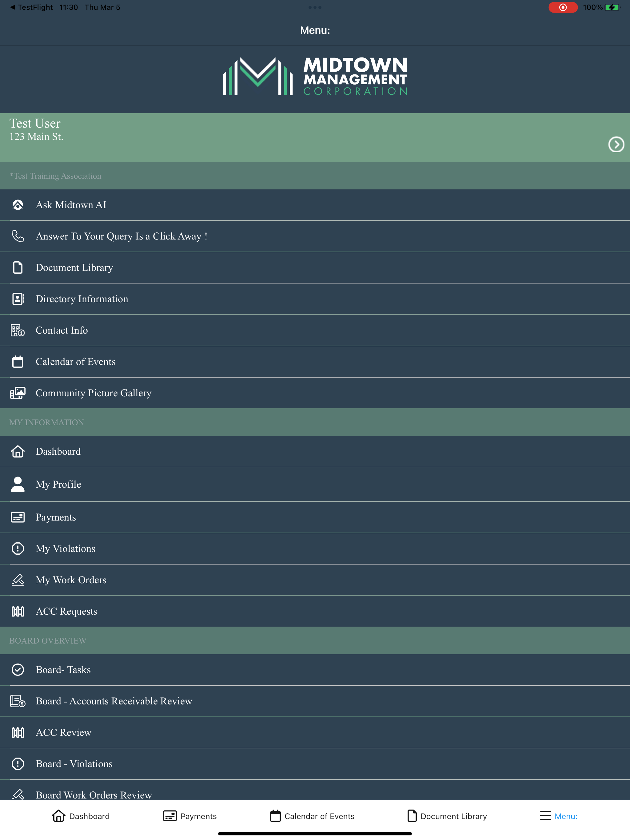Open Contact Info
The image size is (630, 840).
pyautogui.click(x=315, y=331)
